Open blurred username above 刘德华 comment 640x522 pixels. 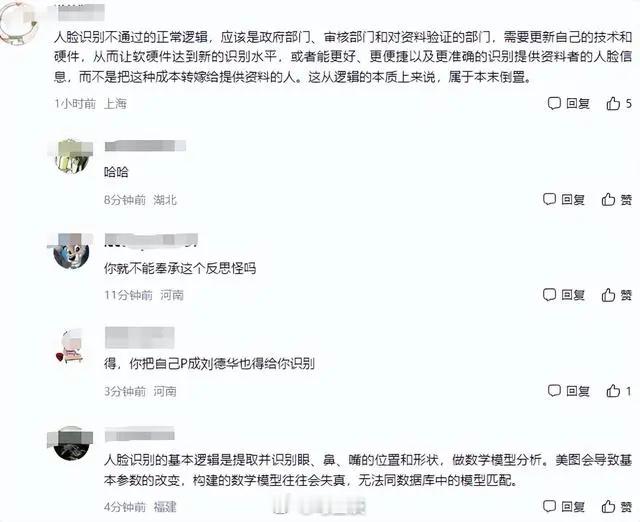pos(140,337)
